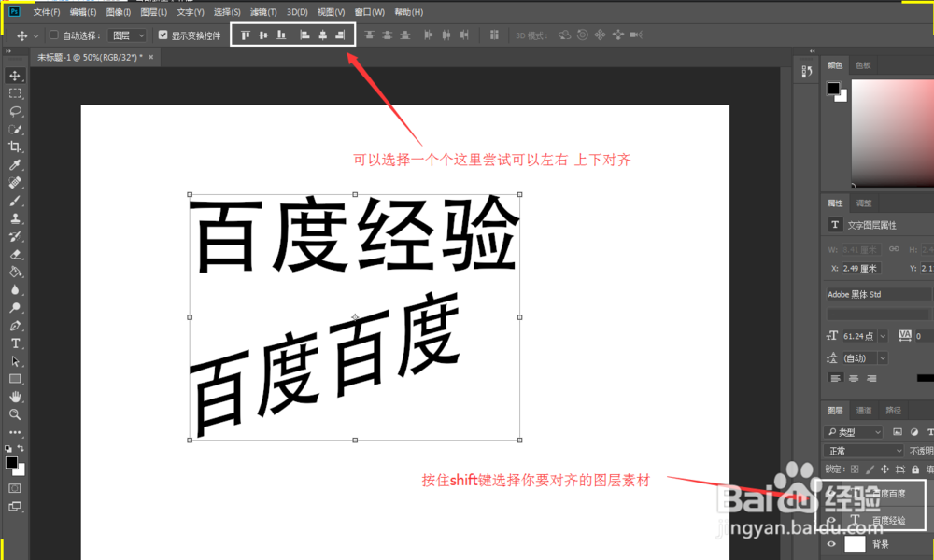Select the Hand tool

15,397
